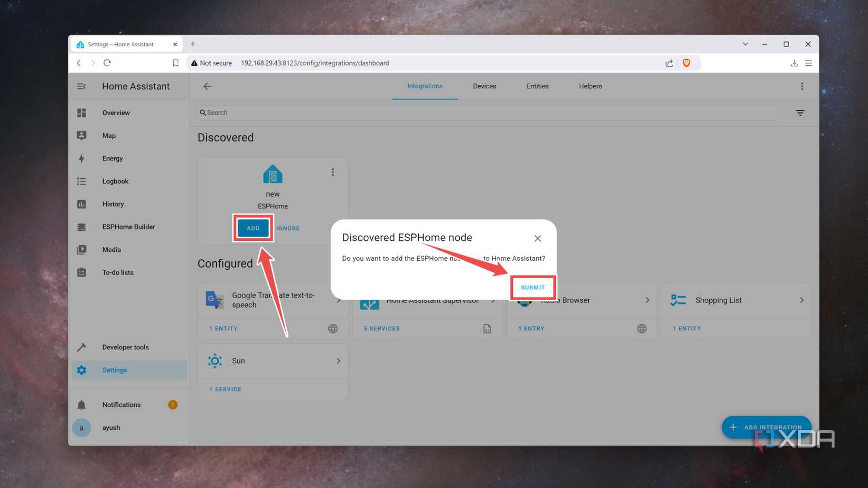This screenshot has height=488, width=868.
Task: Click the browser address bar URL
Action: [x=315, y=63]
